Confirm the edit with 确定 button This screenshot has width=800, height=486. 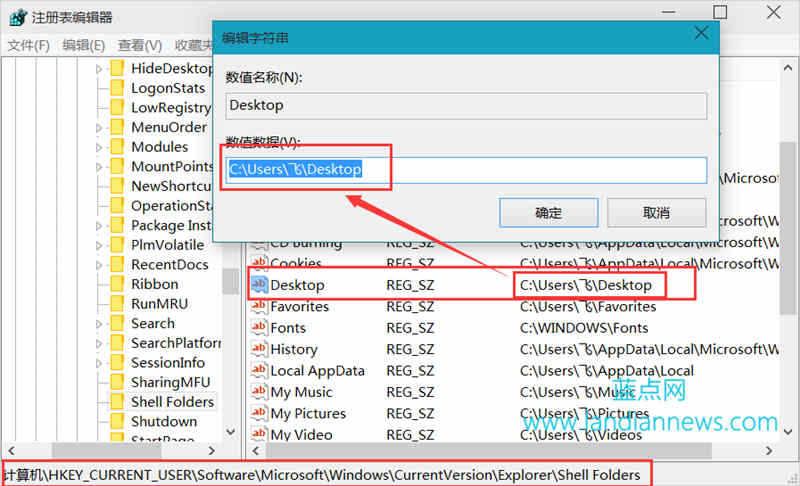[548, 213]
